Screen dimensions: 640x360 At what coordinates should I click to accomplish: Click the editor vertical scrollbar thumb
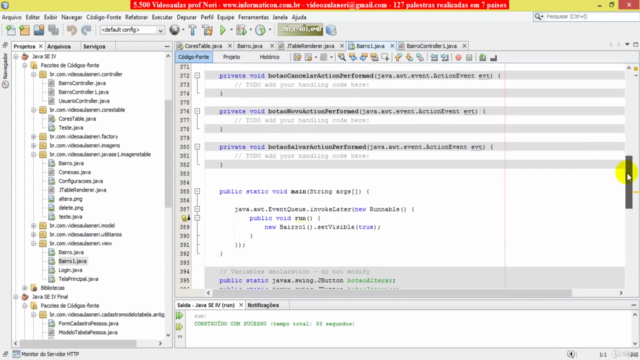629,182
